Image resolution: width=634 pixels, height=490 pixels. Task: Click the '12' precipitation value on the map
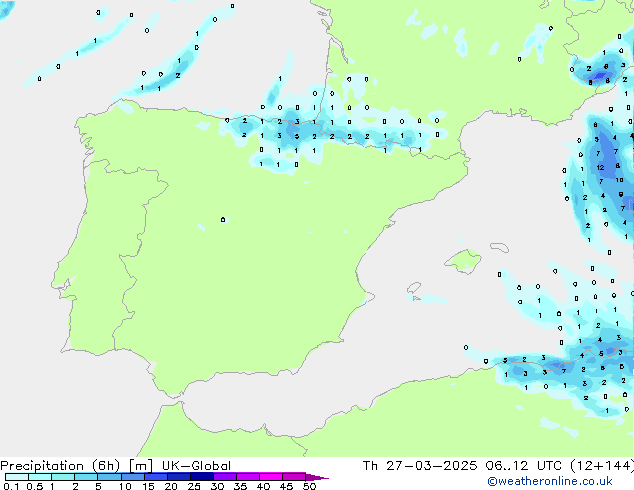coord(600,167)
